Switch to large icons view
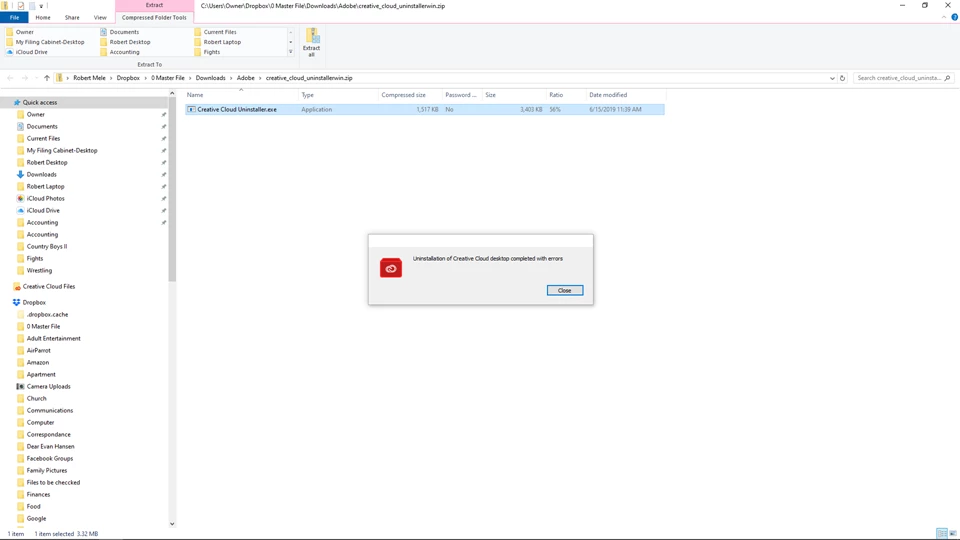 coord(953,534)
